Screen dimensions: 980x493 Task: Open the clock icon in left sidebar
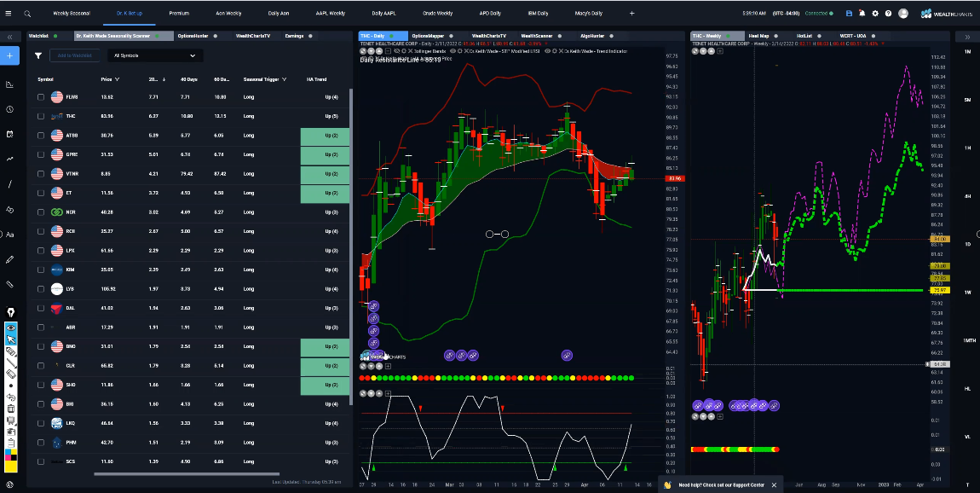(10, 109)
